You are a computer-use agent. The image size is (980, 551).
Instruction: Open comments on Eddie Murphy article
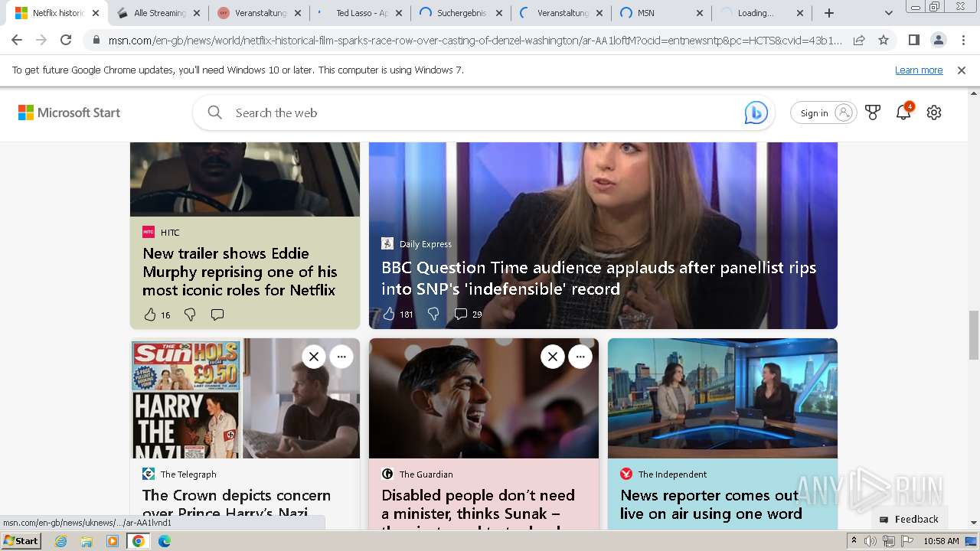click(x=217, y=315)
